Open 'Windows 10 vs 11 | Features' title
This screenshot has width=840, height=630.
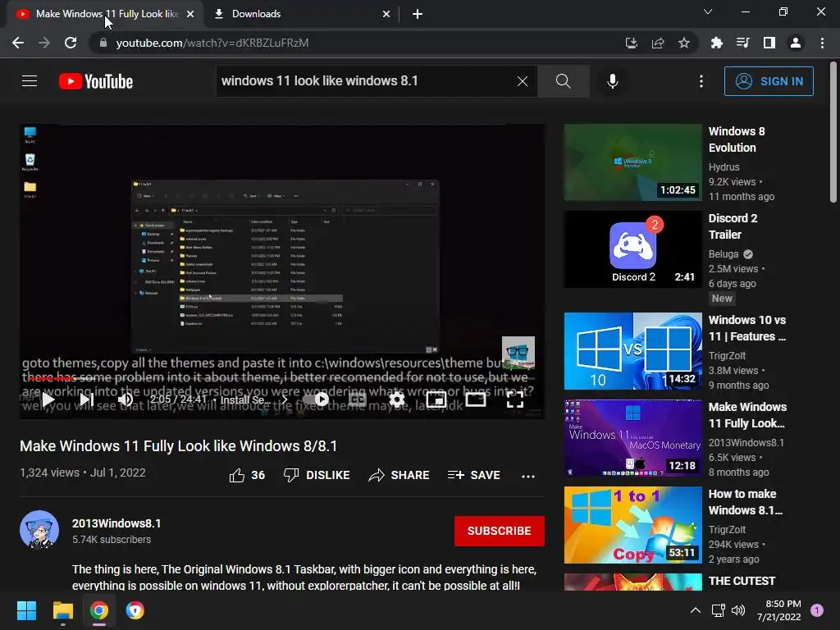pyautogui.click(x=746, y=328)
